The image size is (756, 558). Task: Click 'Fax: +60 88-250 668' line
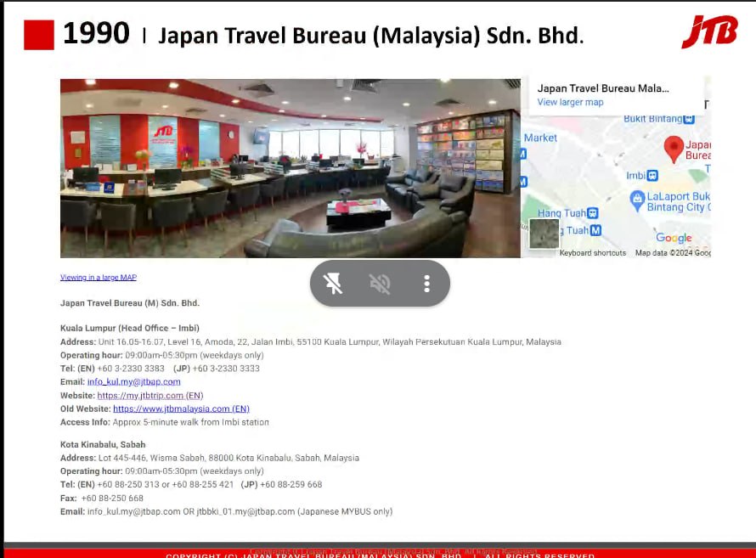(102, 499)
